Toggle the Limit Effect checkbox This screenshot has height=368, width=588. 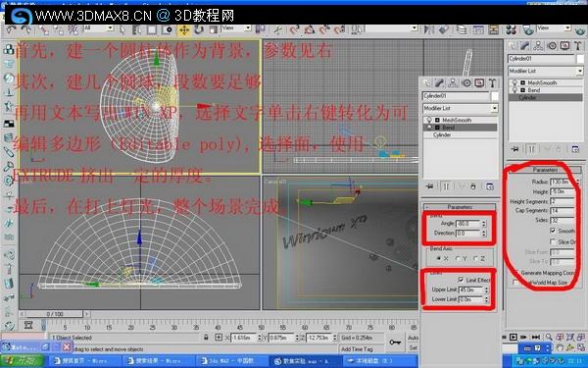pyautogui.click(x=461, y=280)
